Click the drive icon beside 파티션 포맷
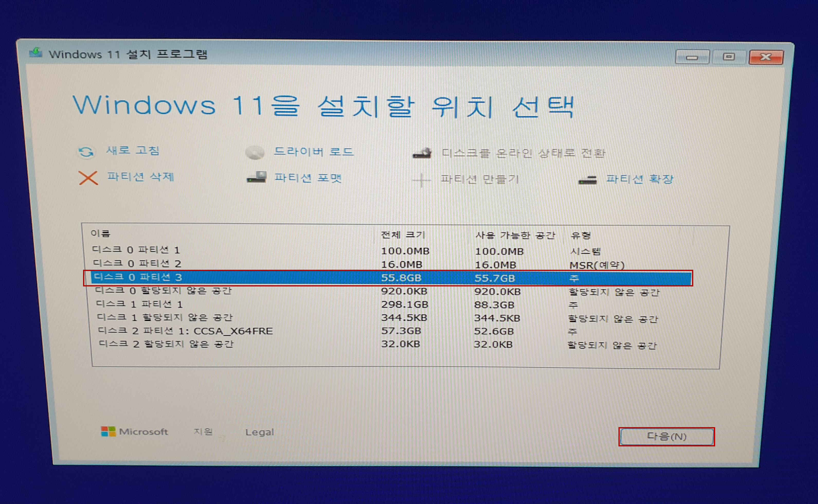 pyautogui.click(x=256, y=177)
